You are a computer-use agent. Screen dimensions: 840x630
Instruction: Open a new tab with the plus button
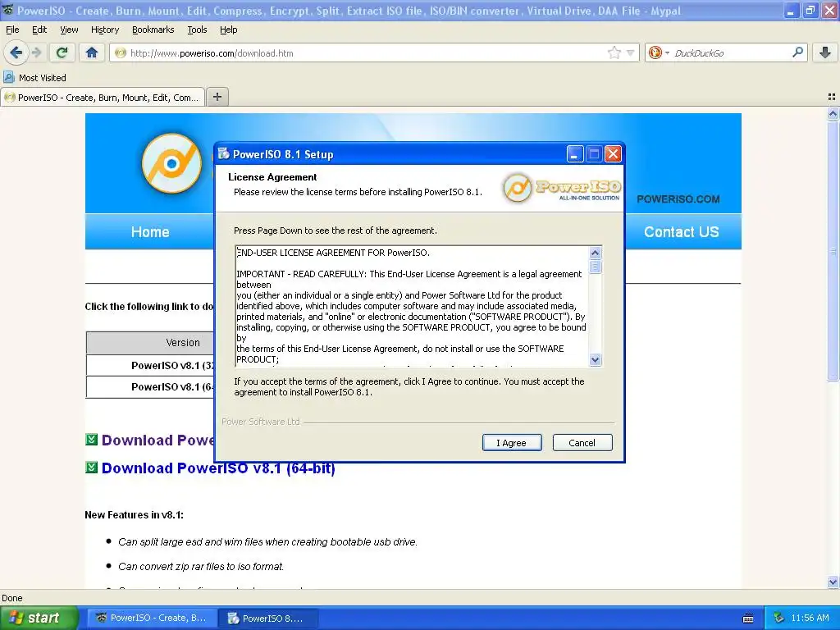point(217,97)
